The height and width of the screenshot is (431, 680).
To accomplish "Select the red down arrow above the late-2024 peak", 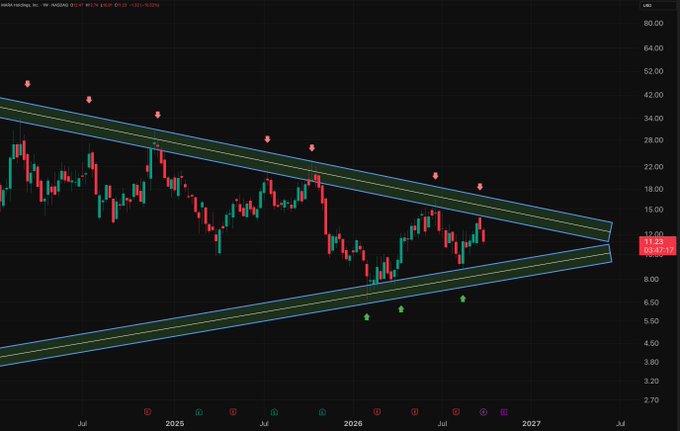I will click(x=158, y=115).
